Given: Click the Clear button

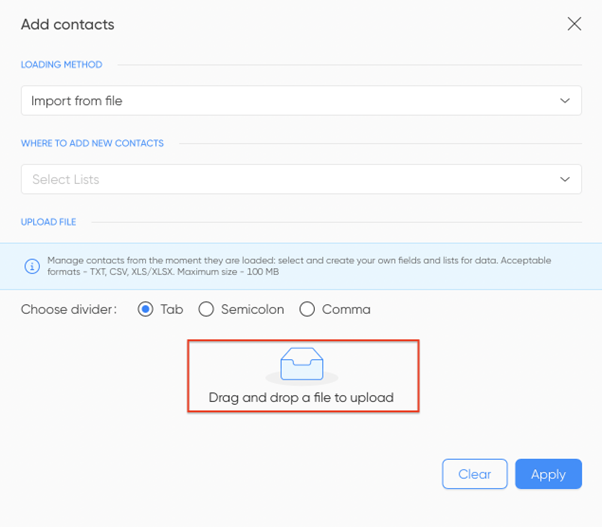Looking at the screenshot, I should 475,474.
